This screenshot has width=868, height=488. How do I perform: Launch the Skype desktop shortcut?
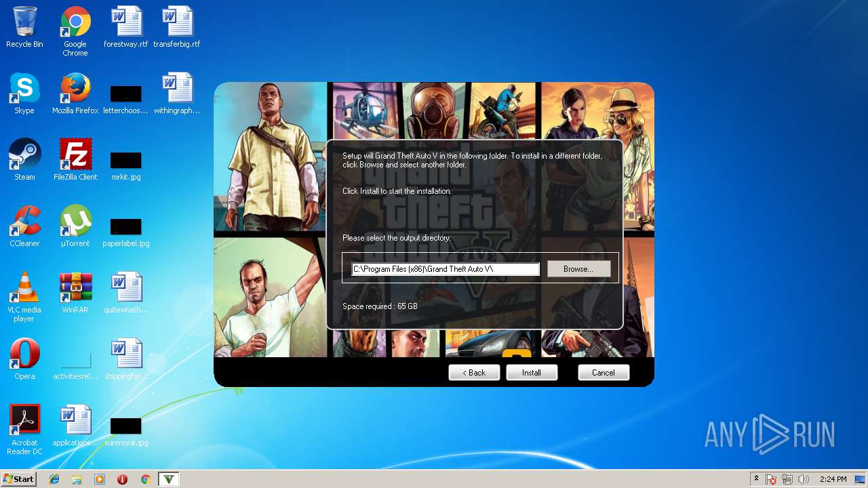point(24,94)
